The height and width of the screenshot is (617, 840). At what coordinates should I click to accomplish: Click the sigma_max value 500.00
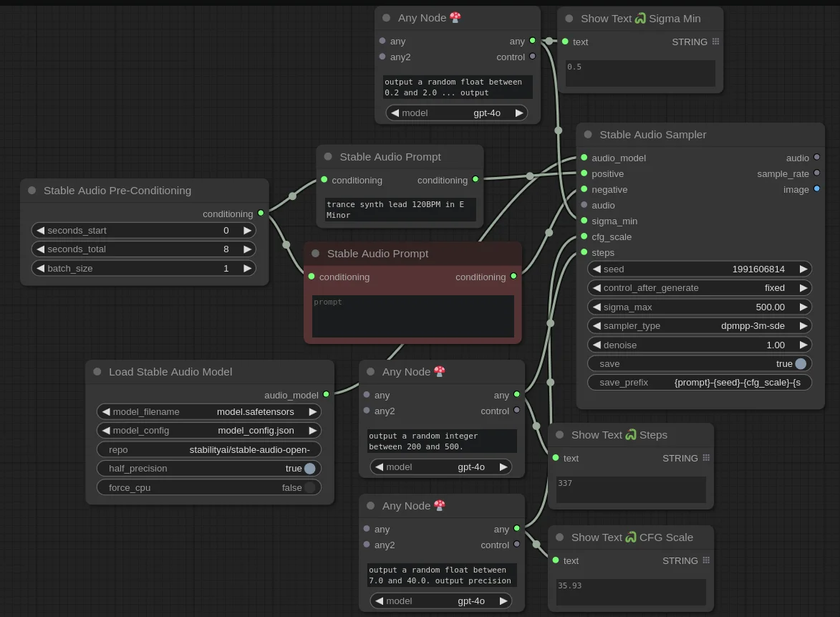770,307
